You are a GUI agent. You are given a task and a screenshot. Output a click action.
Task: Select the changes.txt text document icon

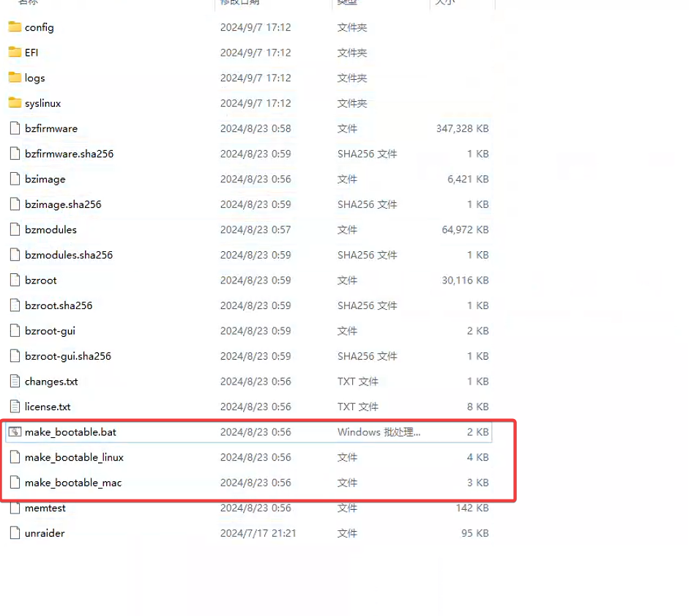coord(15,381)
